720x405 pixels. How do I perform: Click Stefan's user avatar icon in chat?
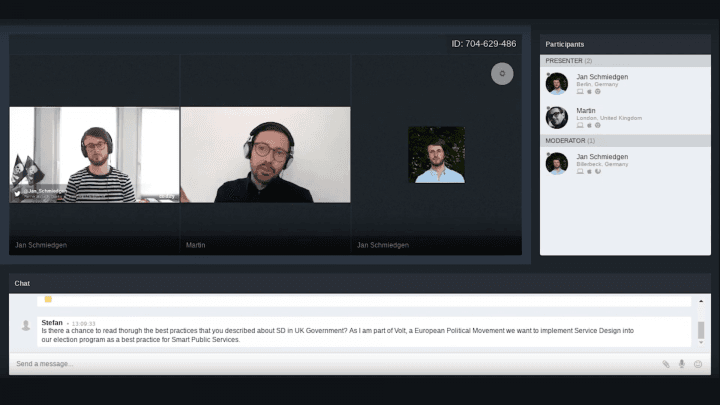pyautogui.click(x=26, y=325)
